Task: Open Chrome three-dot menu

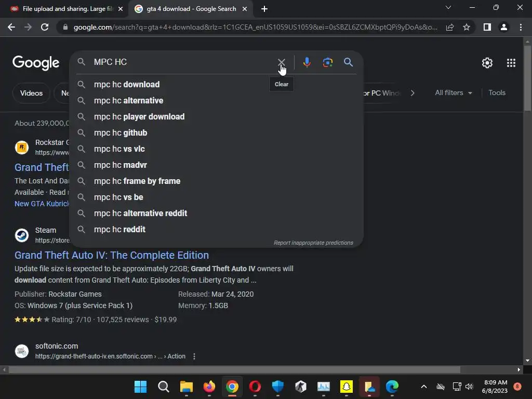Action: [x=521, y=27]
